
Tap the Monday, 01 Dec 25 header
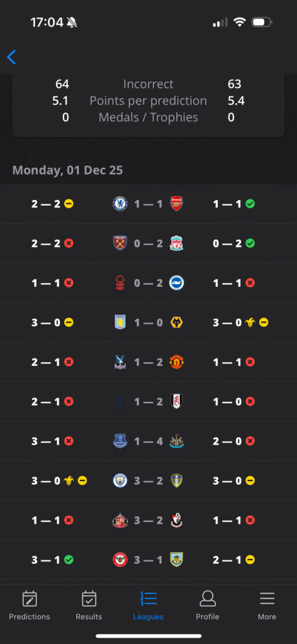point(67,170)
